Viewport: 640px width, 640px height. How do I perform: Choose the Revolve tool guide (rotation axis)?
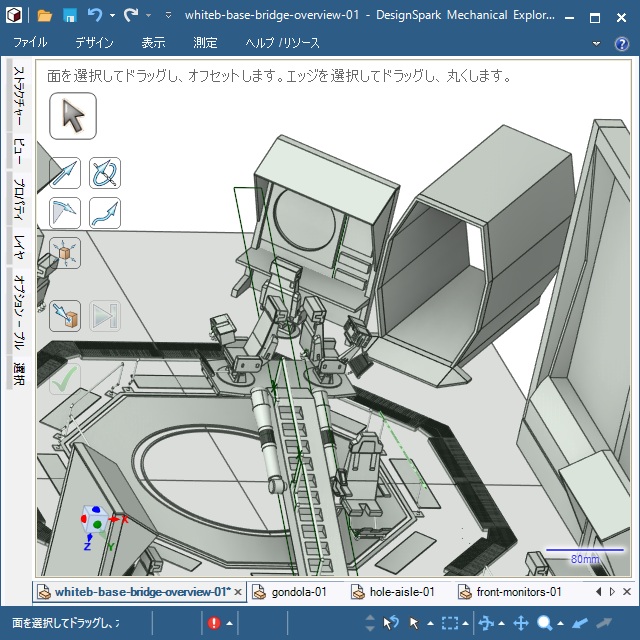tap(105, 173)
